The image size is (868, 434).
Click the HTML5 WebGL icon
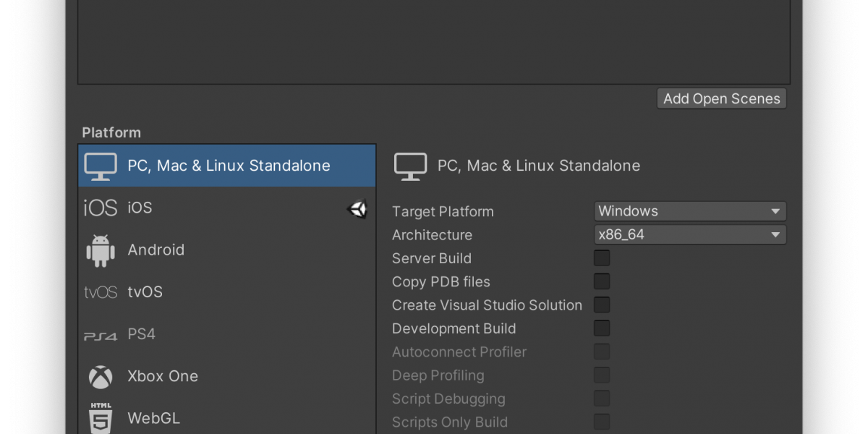[x=101, y=418]
